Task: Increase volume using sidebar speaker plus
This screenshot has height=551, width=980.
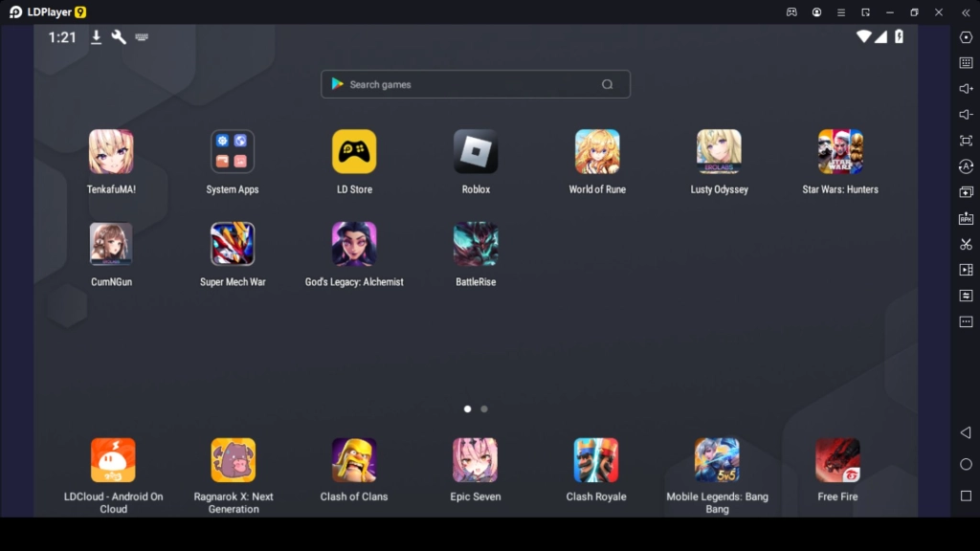Action: click(x=966, y=89)
